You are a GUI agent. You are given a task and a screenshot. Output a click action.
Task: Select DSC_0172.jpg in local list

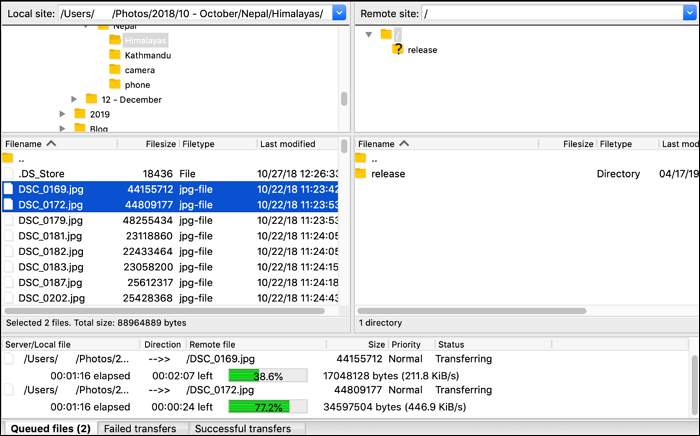(x=170, y=205)
